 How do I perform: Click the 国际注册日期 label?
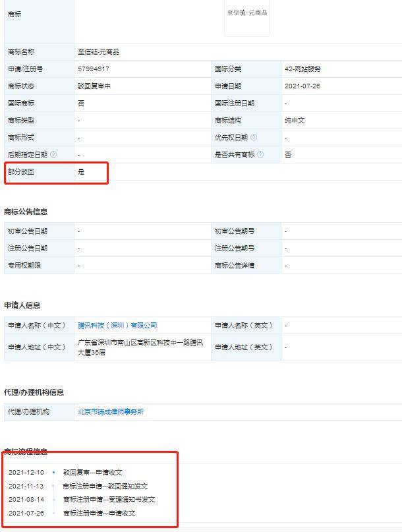235,103
